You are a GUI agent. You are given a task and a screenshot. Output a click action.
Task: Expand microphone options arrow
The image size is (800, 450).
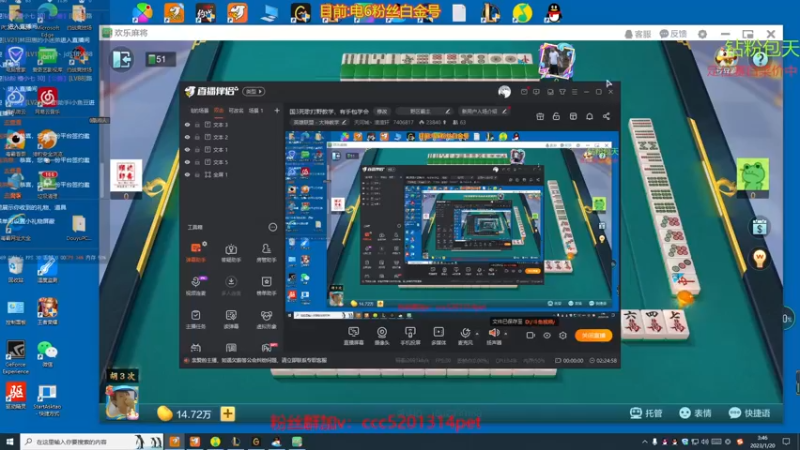477,334
